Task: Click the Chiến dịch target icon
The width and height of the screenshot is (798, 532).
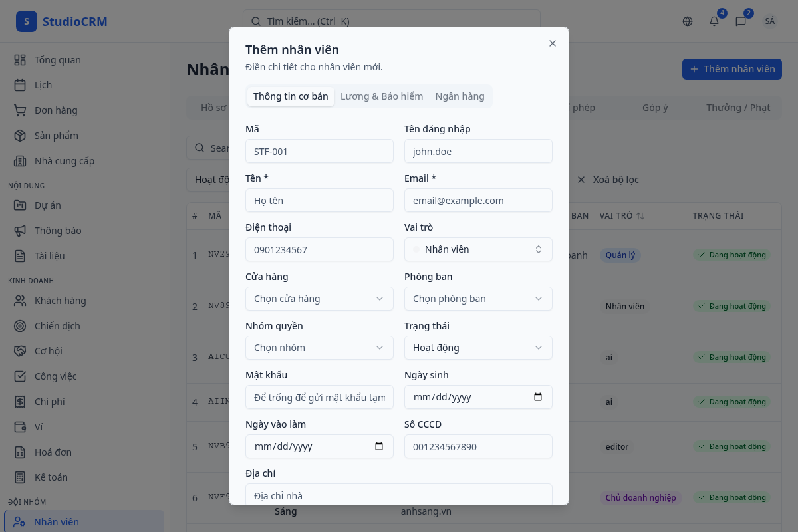Action: click(x=20, y=326)
